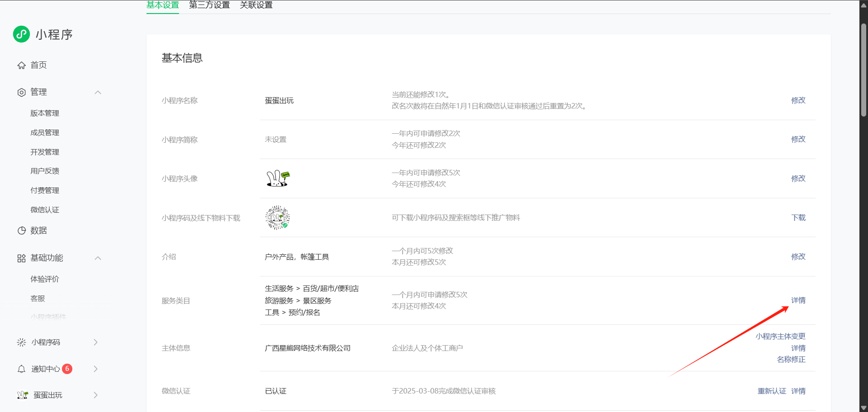Viewport: 868px width, 412px height.
Task: Click the scrollbar down arrow
Action: [x=863, y=407]
